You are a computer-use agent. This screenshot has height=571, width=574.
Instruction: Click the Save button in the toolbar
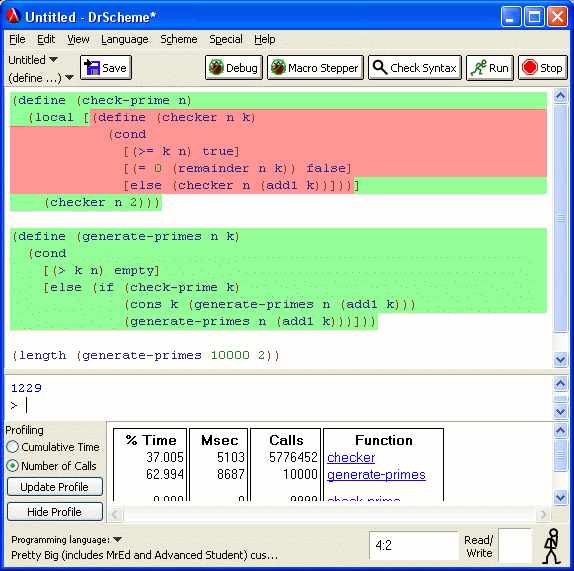[106, 68]
